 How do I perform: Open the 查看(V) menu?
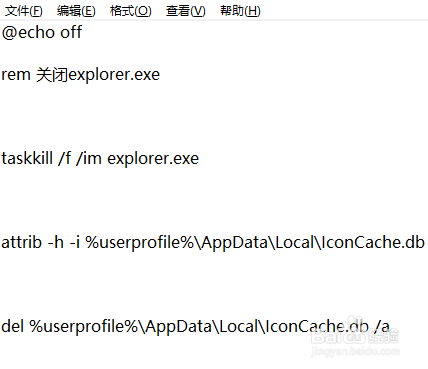coord(186,11)
